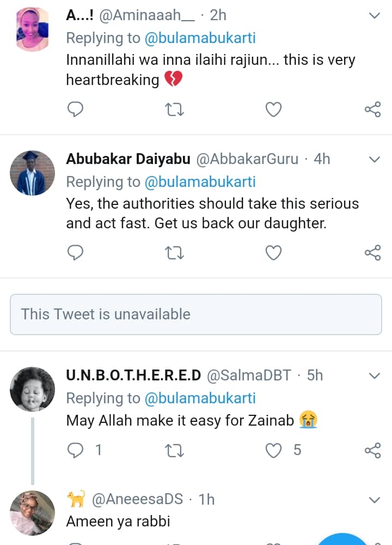Open Abubakar Daiyabu's profile name

pos(128,159)
